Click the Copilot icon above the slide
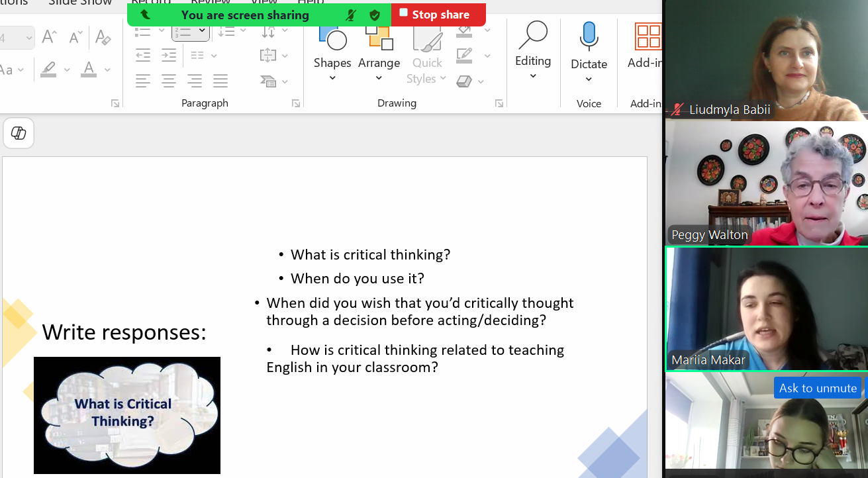 (x=19, y=133)
